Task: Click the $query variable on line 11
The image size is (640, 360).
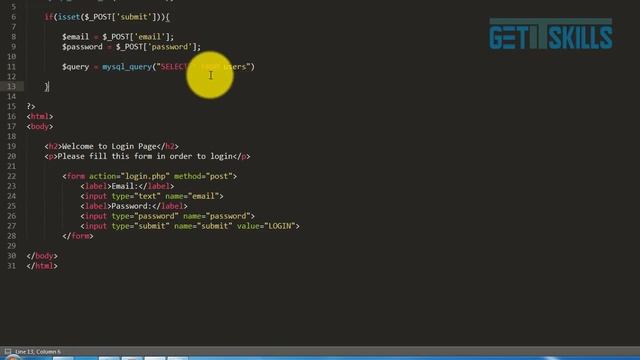Action: point(76,67)
